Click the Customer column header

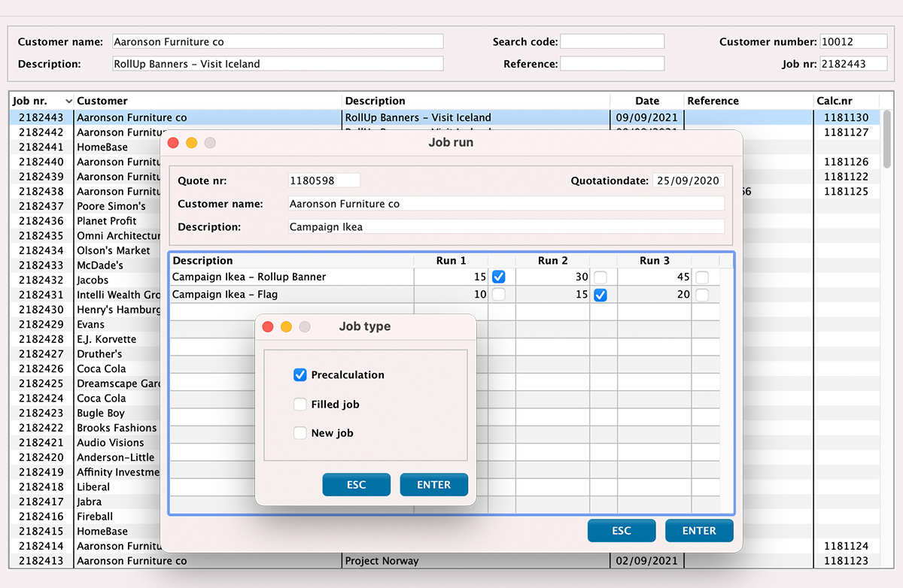coord(208,101)
